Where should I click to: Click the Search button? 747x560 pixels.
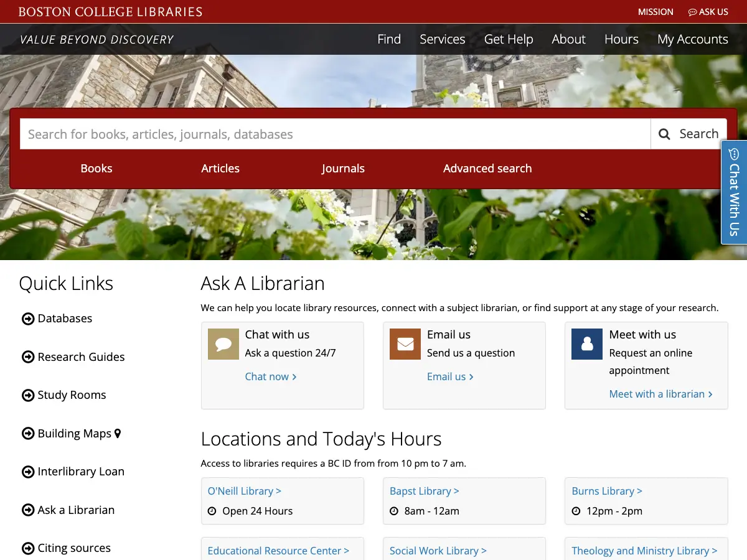pyautogui.click(x=688, y=134)
